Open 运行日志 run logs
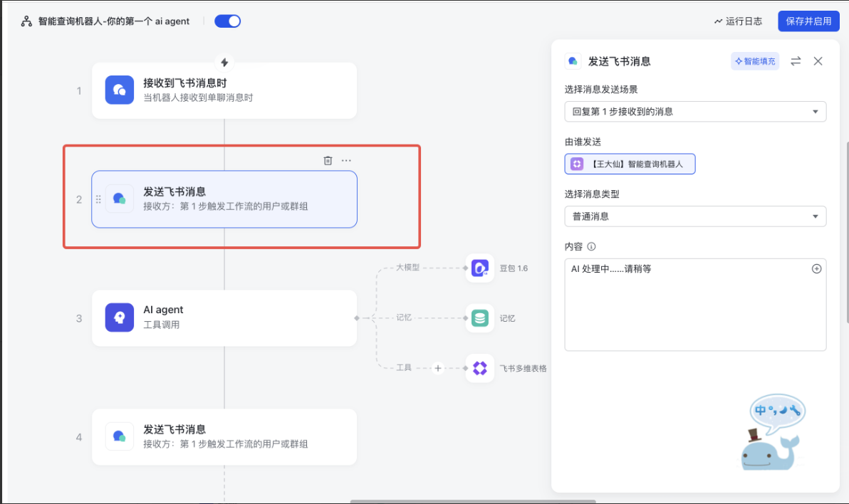 (x=738, y=21)
